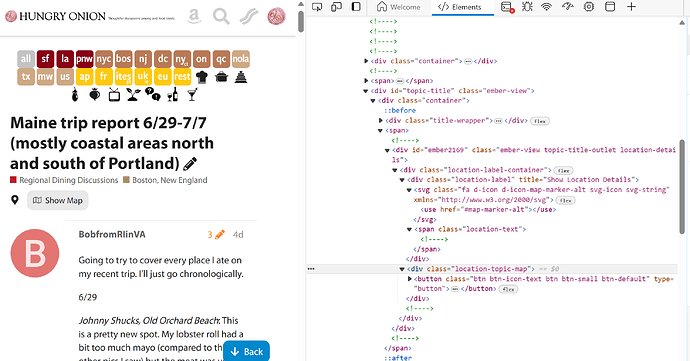Open the Application storage icon in DevTools

point(610,7)
